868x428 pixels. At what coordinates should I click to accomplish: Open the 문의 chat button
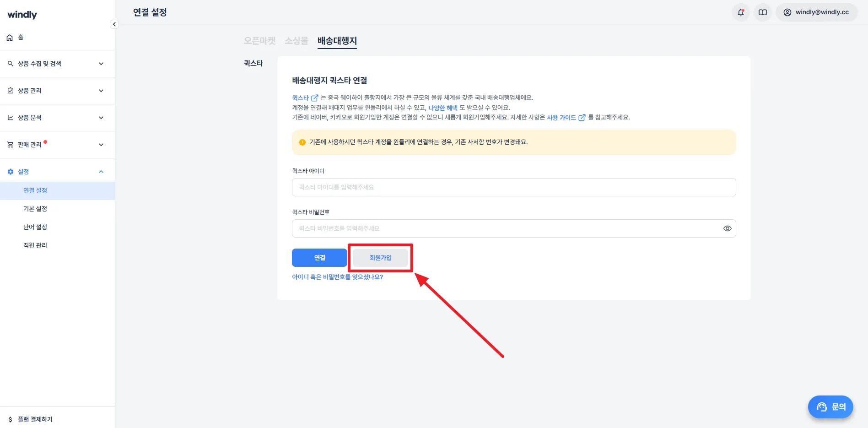(x=830, y=406)
